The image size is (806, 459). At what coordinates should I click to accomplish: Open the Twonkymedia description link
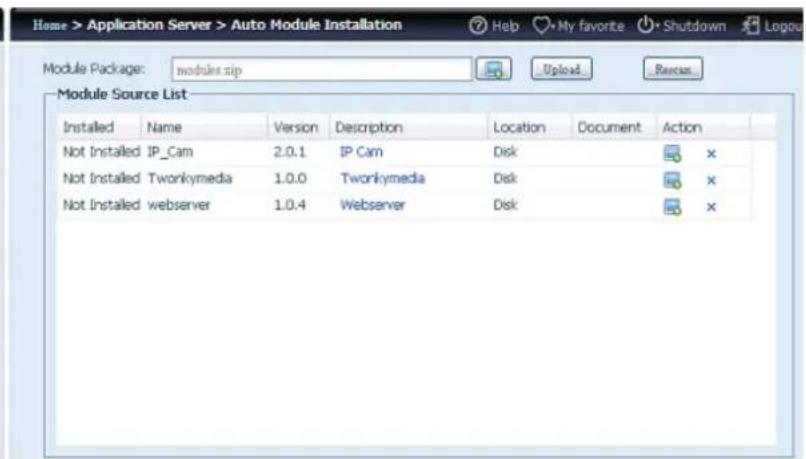coord(382,178)
